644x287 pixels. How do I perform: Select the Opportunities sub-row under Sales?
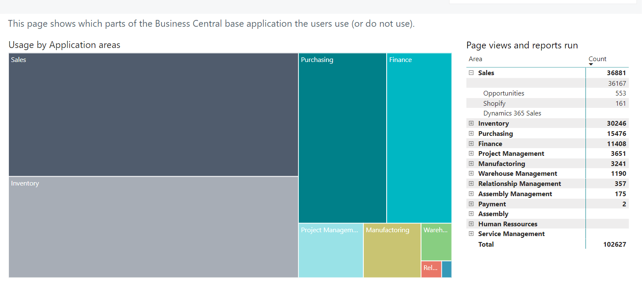(x=504, y=93)
